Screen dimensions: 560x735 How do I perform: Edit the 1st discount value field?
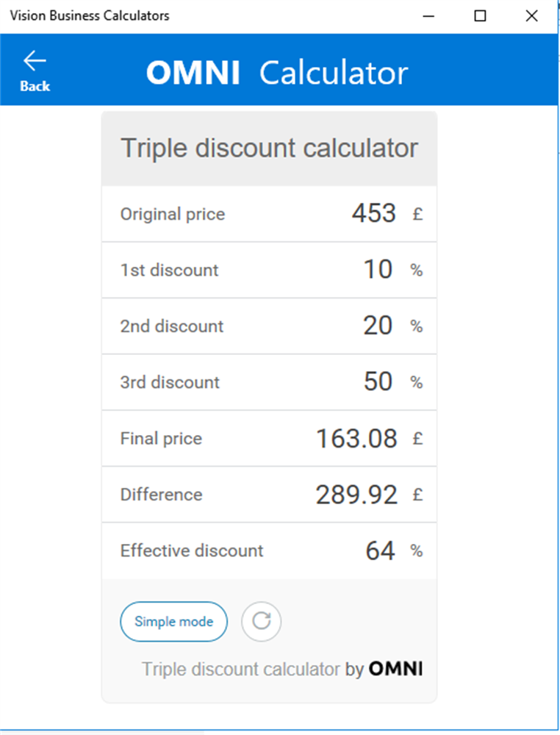click(378, 270)
